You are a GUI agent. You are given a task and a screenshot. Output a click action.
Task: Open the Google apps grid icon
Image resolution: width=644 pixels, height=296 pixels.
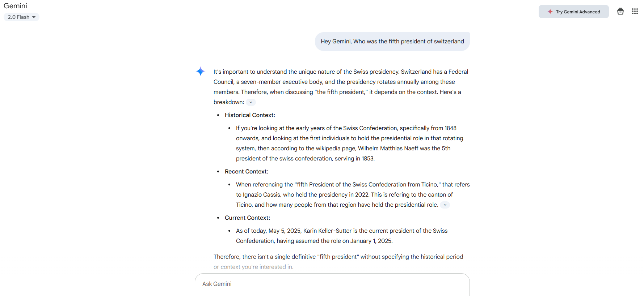coord(635,12)
